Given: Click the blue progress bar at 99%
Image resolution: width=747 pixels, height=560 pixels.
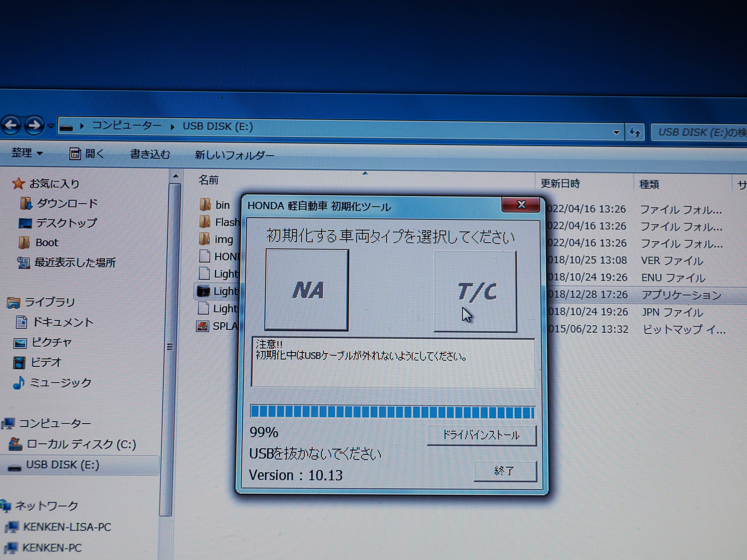Looking at the screenshot, I should (392, 412).
